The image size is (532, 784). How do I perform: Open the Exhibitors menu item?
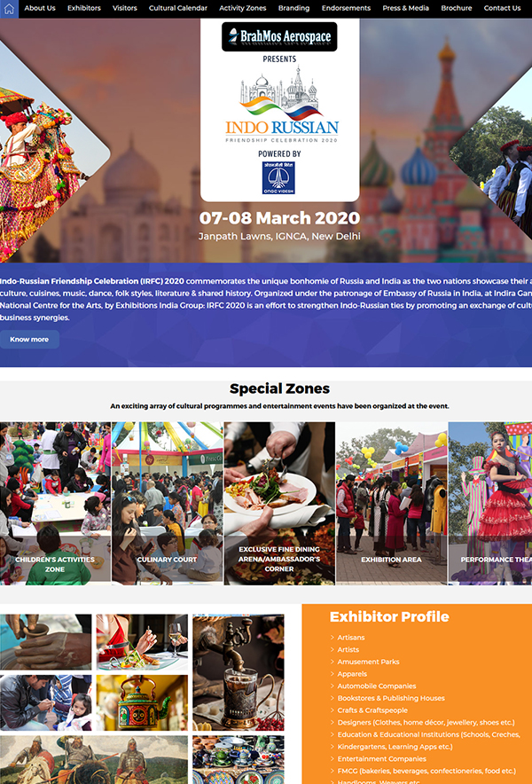[x=84, y=8]
